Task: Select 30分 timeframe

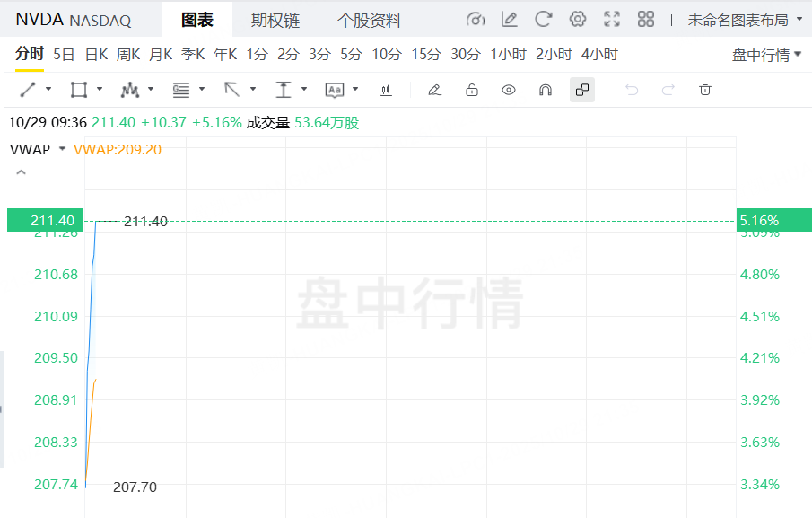Action: click(466, 54)
